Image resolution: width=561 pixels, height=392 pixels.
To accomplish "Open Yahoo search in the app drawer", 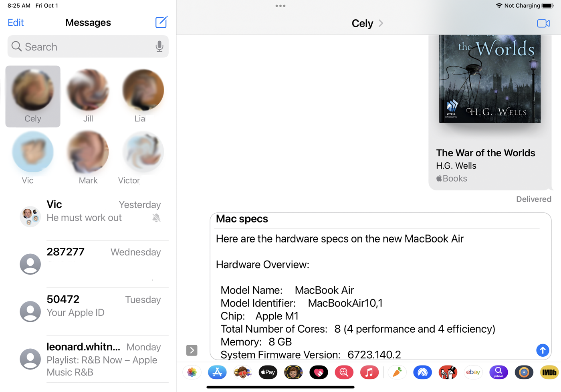I will pyautogui.click(x=498, y=372).
